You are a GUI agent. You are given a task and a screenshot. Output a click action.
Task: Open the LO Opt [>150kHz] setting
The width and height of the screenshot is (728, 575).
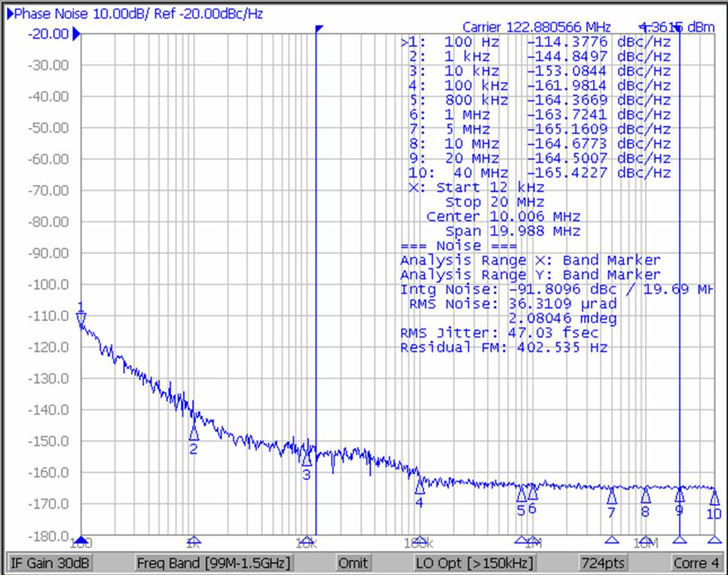pos(474,563)
